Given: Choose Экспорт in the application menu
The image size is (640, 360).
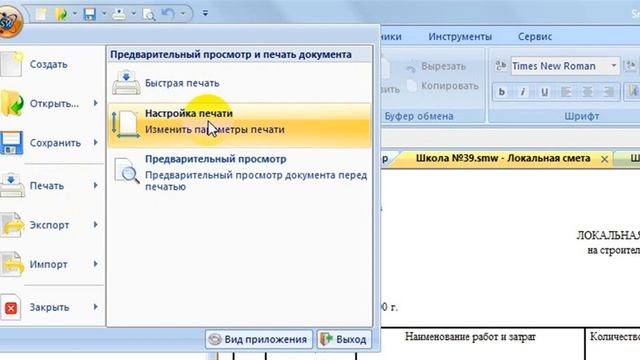Looking at the screenshot, I should tap(52, 225).
